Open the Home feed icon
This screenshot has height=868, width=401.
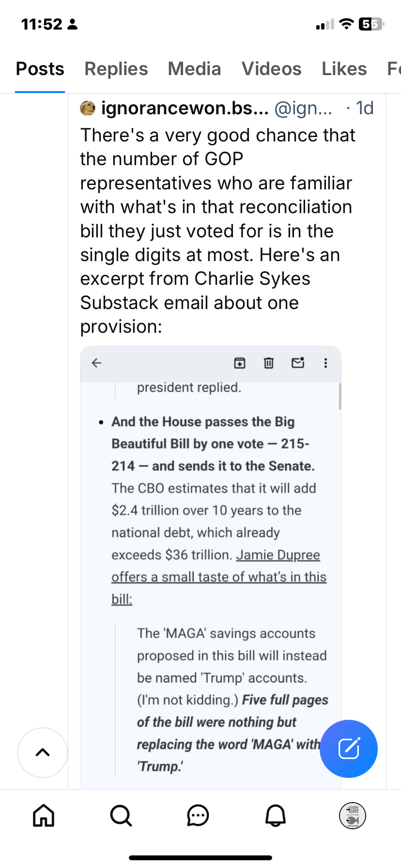44,815
